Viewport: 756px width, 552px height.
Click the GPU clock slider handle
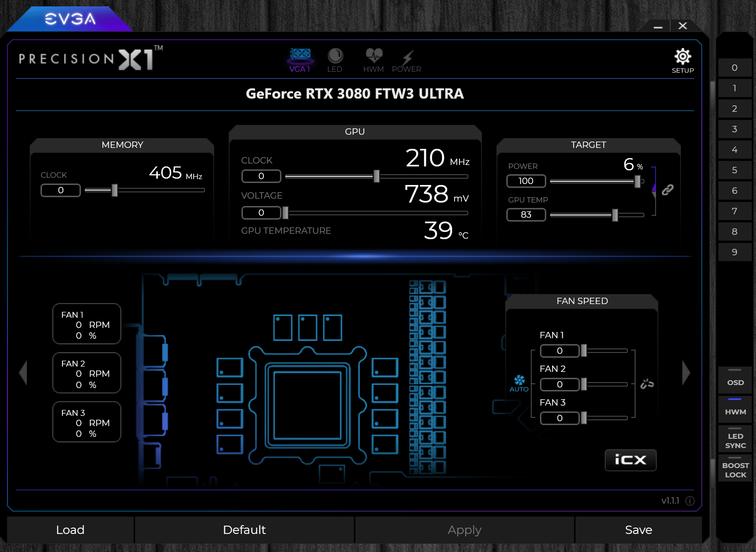click(376, 176)
